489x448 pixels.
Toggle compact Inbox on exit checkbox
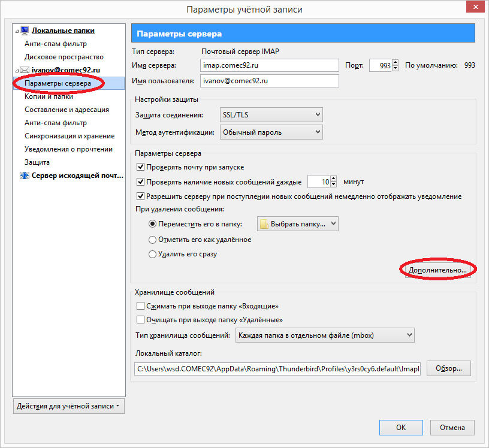click(141, 306)
